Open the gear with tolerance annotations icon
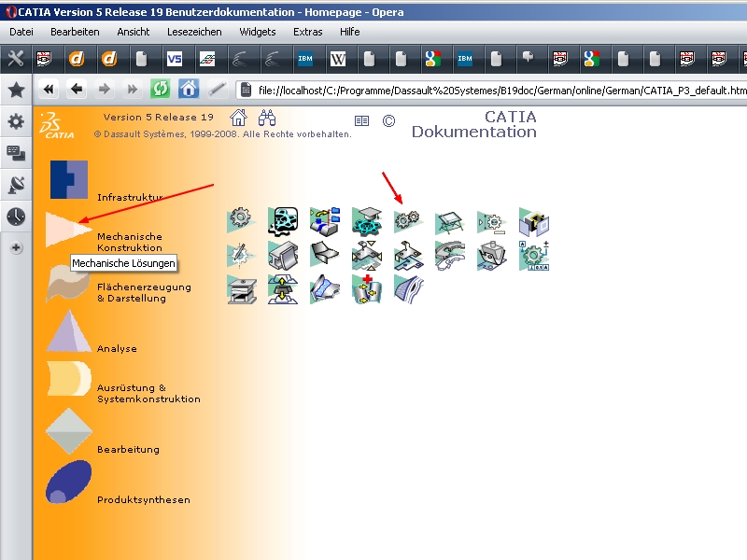This screenshot has width=747, height=560. (534, 256)
